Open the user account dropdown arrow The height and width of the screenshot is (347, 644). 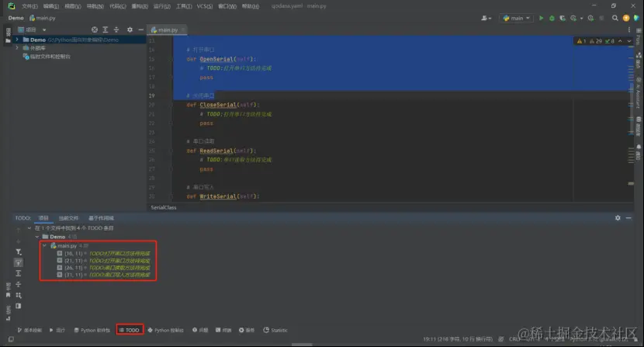490,18
